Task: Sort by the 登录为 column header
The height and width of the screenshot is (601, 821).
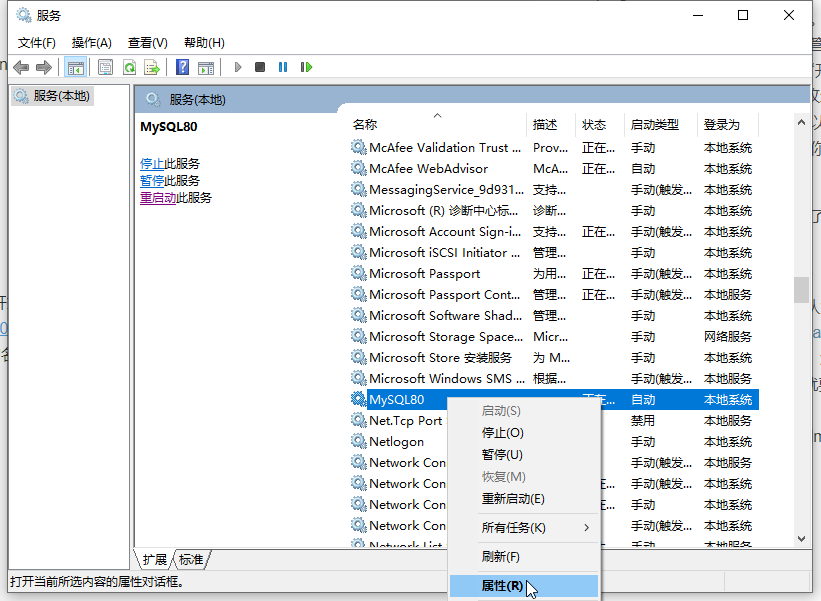Action: pos(728,125)
